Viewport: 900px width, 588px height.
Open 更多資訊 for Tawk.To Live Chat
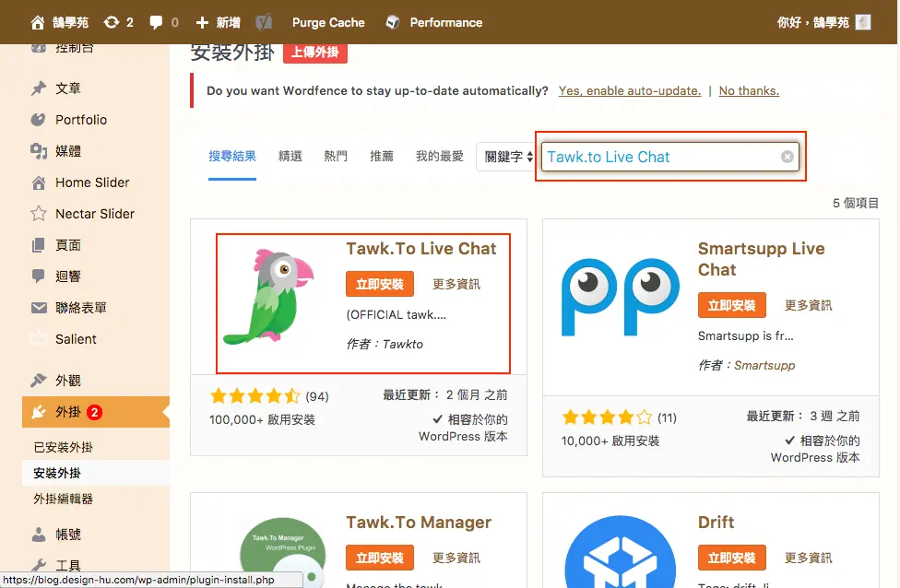point(456,284)
